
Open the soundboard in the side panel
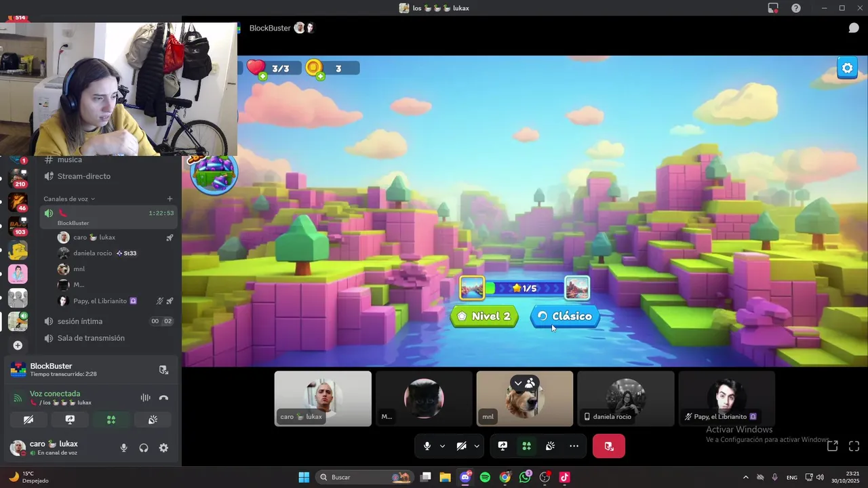click(x=153, y=420)
